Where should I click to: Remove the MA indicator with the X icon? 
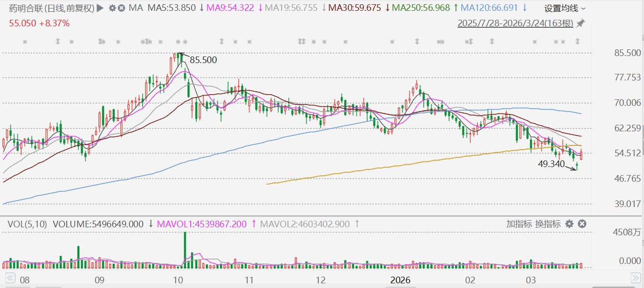[x=121, y=8]
